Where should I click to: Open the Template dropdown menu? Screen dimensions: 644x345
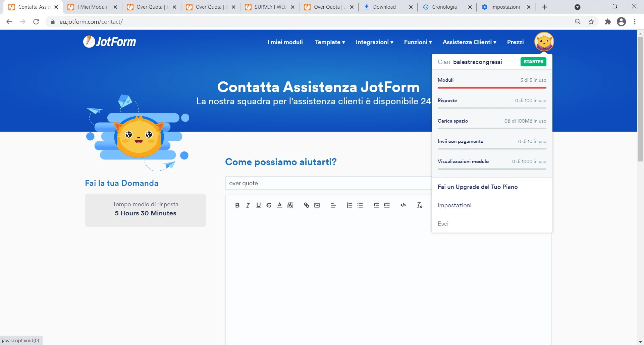coord(330,42)
